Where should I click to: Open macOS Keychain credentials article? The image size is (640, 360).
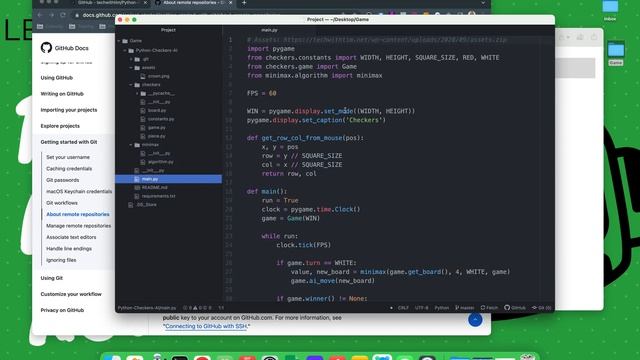pos(79,191)
